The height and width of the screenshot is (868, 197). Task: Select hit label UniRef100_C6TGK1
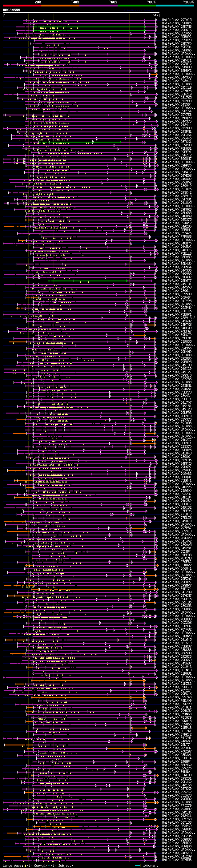click(176, 142)
